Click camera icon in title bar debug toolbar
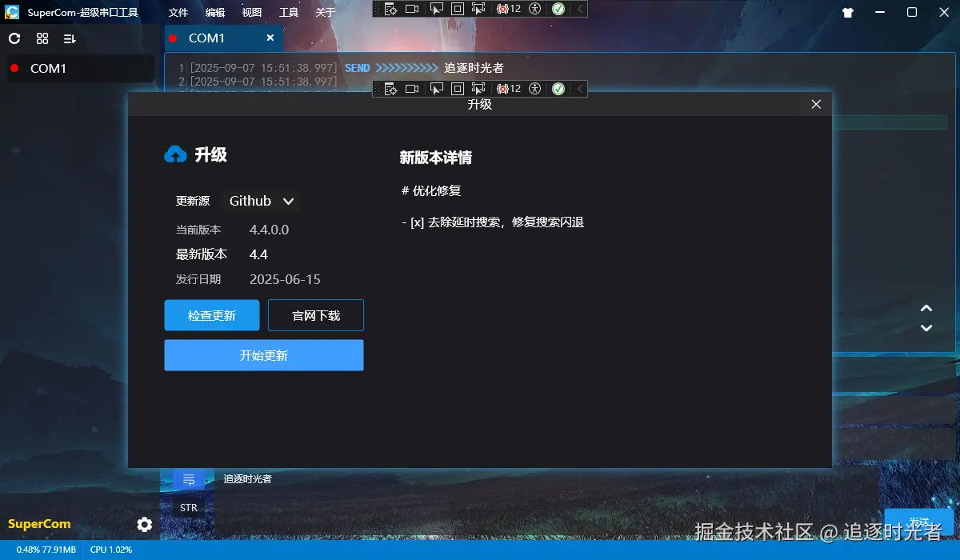960x560 pixels. [x=412, y=9]
